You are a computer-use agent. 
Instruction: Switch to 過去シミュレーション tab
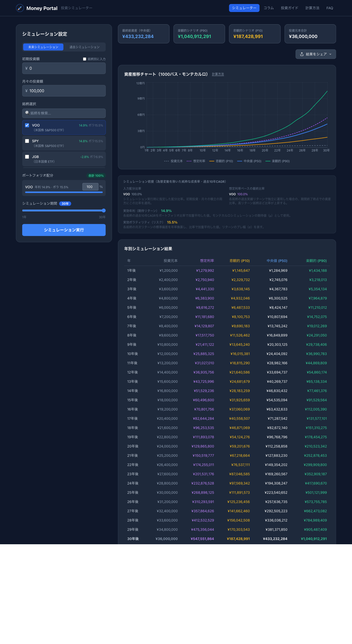tap(84, 47)
